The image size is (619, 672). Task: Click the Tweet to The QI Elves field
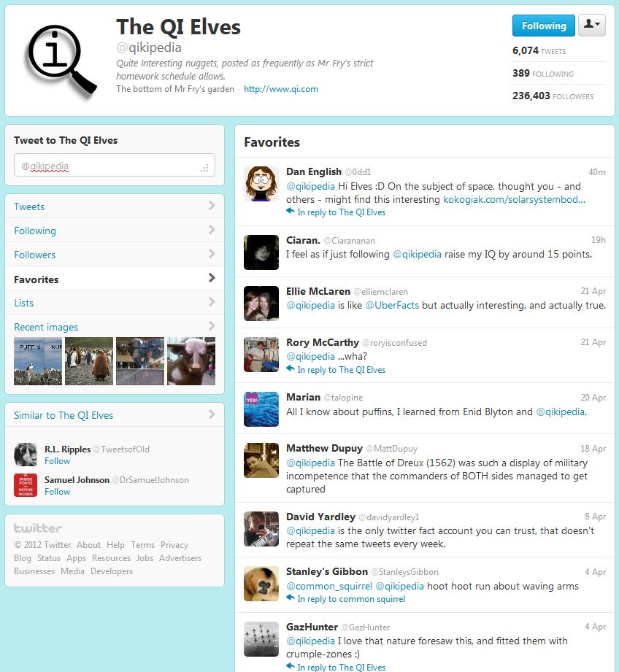coord(115,165)
